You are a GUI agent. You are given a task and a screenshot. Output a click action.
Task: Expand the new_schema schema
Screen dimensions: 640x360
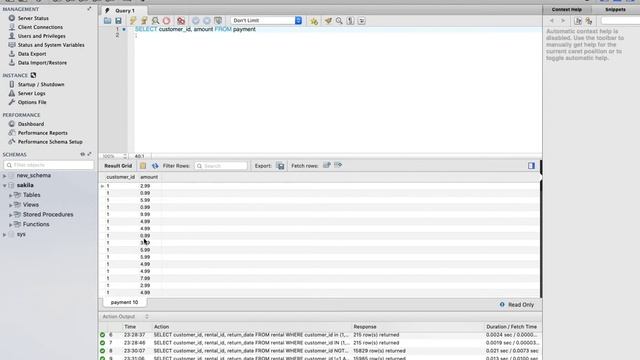[x=4, y=176]
